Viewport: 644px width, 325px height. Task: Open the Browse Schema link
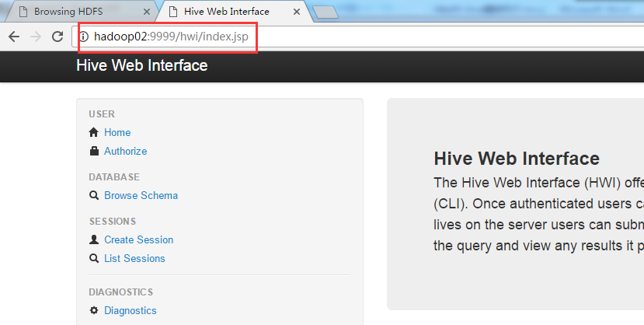141,195
